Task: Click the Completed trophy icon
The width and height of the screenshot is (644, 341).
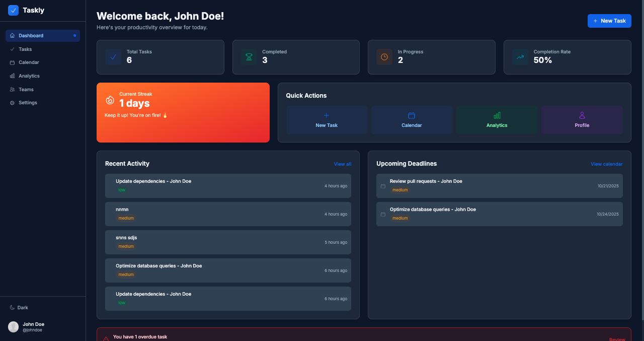Action: click(x=249, y=57)
